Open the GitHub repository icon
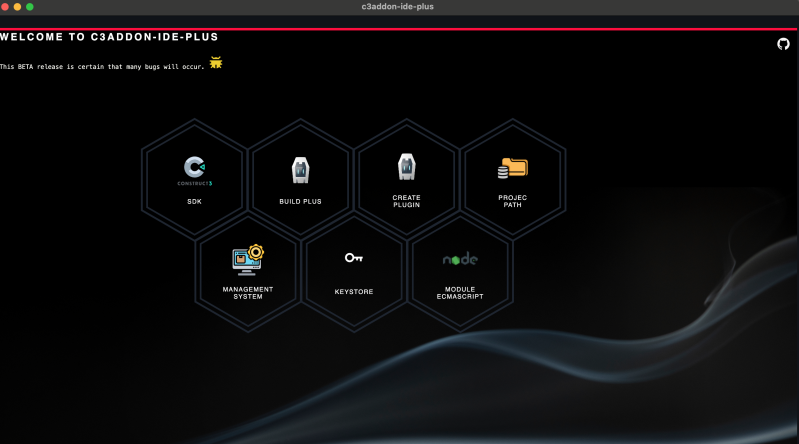 pos(783,44)
